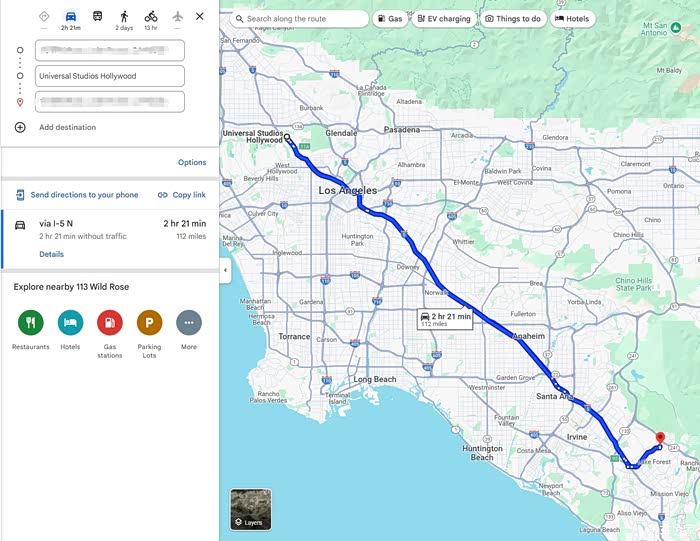The width and height of the screenshot is (700, 541).
Task: Choose the driving travel mode
Action: tap(71, 17)
